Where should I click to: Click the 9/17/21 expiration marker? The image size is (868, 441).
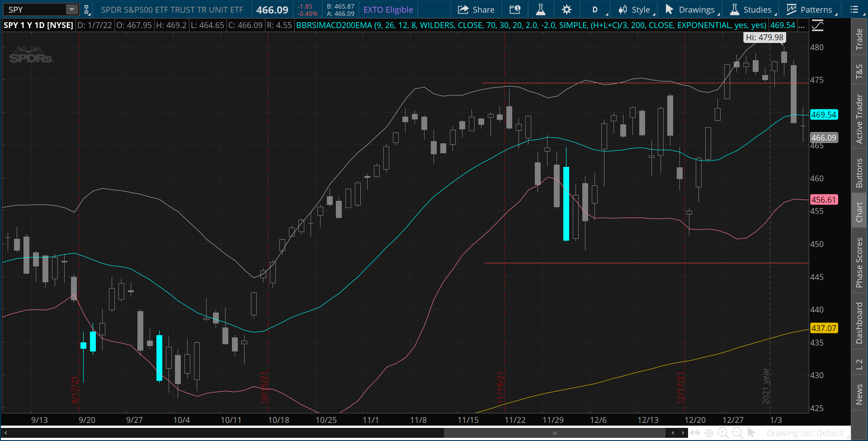pyautogui.click(x=75, y=389)
